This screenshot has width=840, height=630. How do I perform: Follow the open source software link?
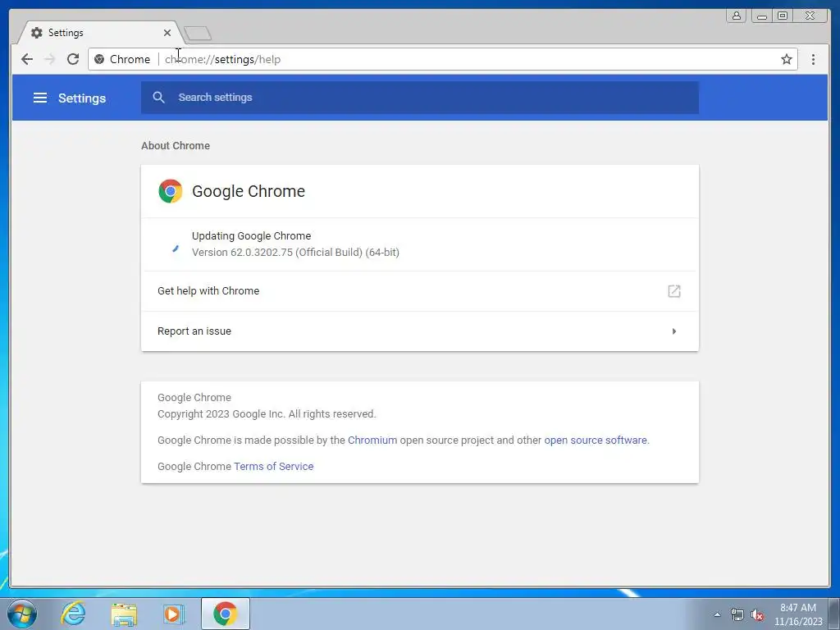coord(596,440)
